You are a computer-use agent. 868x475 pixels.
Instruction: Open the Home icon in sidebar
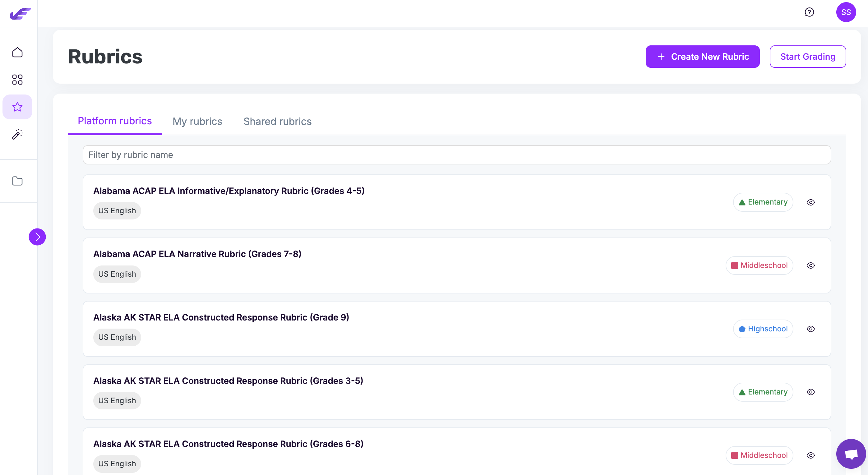point(17,53)
